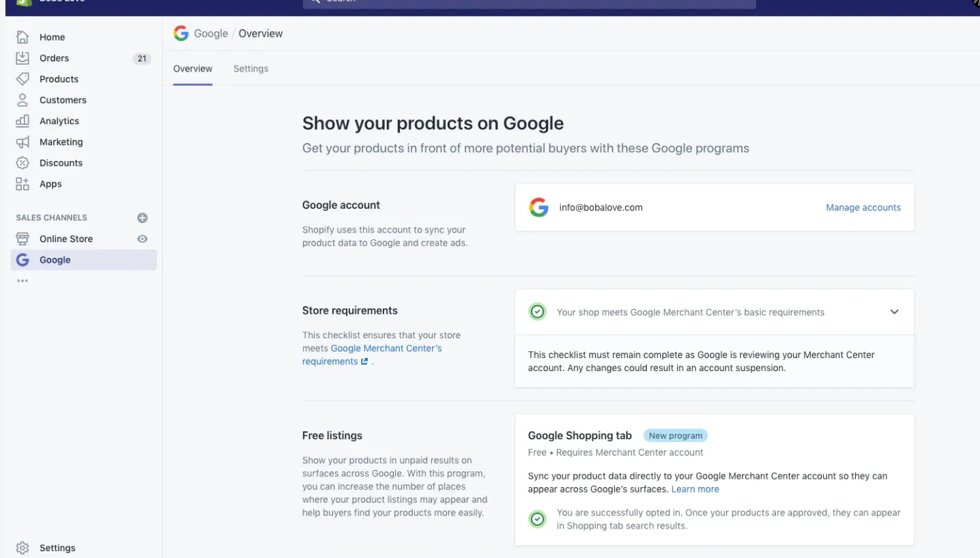Click the Google logo beside info@bobalove.com
Image resolution: width=980 pixels, height=558 pixels.
(539, 207)
